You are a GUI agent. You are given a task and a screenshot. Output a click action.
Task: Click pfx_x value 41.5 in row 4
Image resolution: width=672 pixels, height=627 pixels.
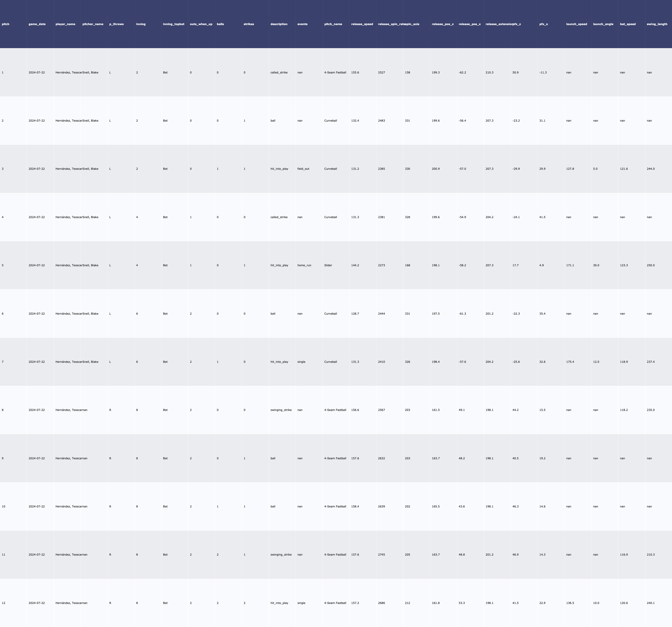coord(542,217)
